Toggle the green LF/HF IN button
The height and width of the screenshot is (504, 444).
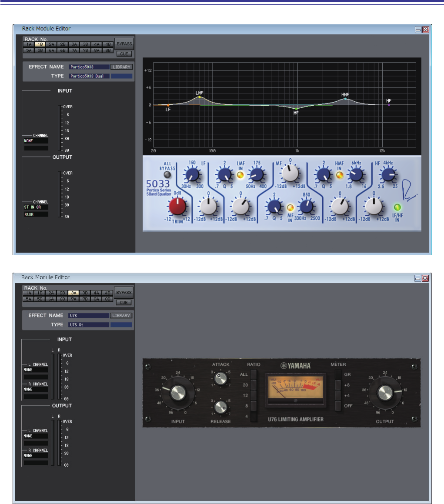[397, 207]
